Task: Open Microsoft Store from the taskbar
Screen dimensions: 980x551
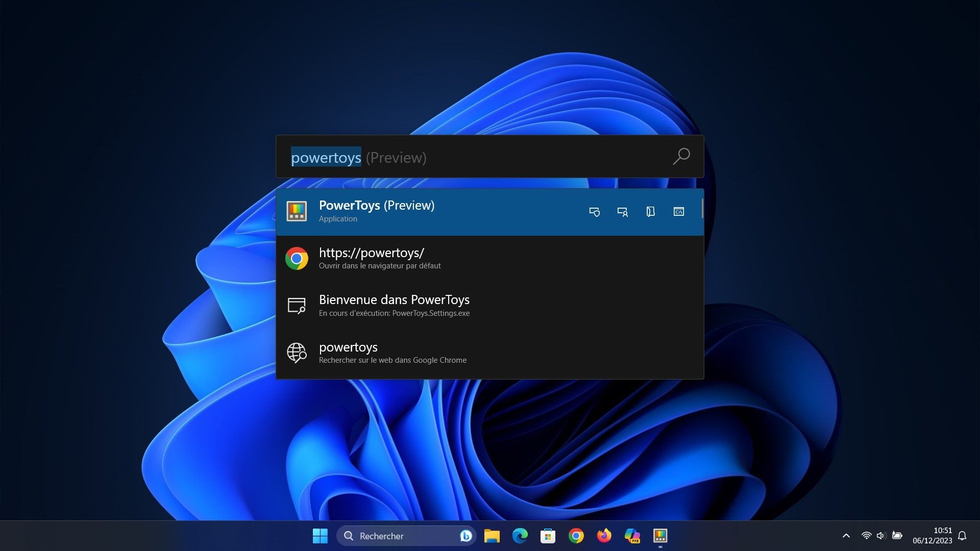Action: tap(548, 536)
